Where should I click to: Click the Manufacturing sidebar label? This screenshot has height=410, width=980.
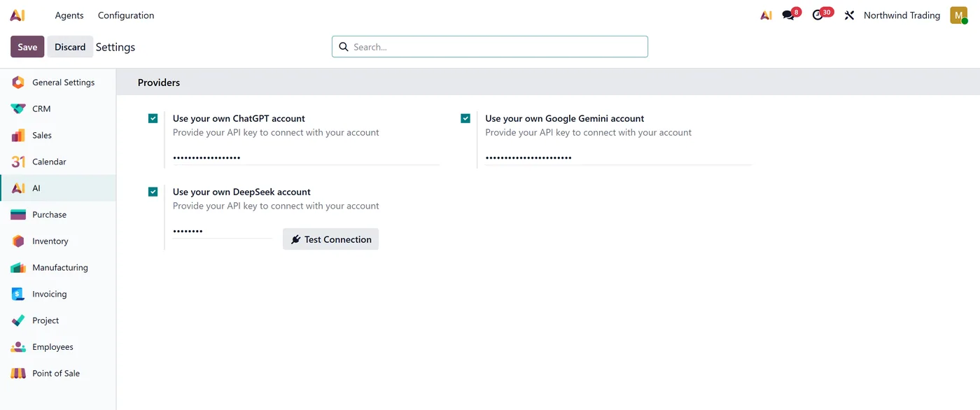(x=60, y=267)
